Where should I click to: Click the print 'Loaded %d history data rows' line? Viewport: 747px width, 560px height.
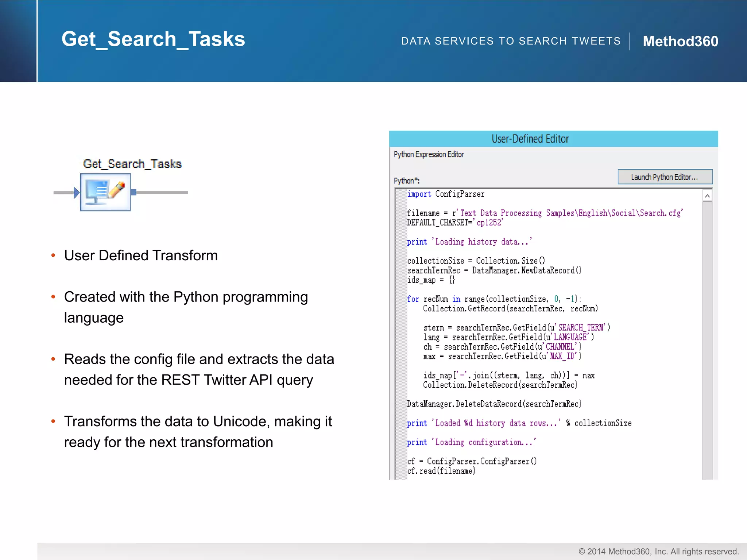(x=519, y=423)
